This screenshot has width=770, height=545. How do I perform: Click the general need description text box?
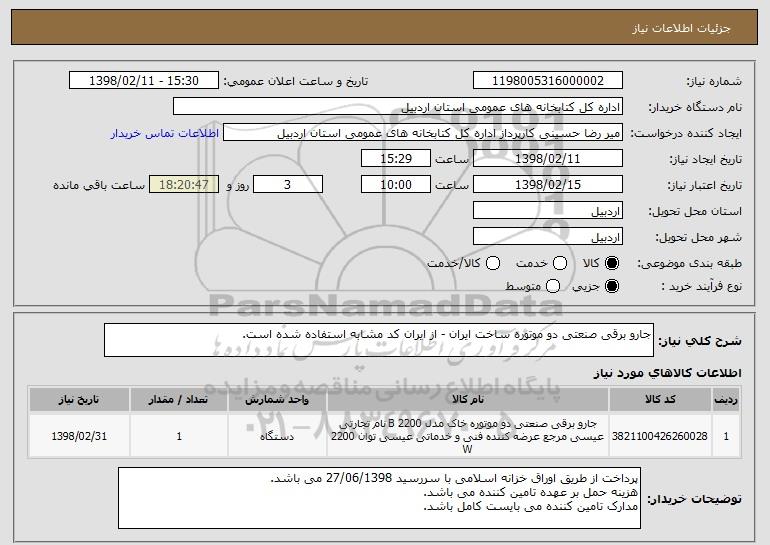coord(379,340)
